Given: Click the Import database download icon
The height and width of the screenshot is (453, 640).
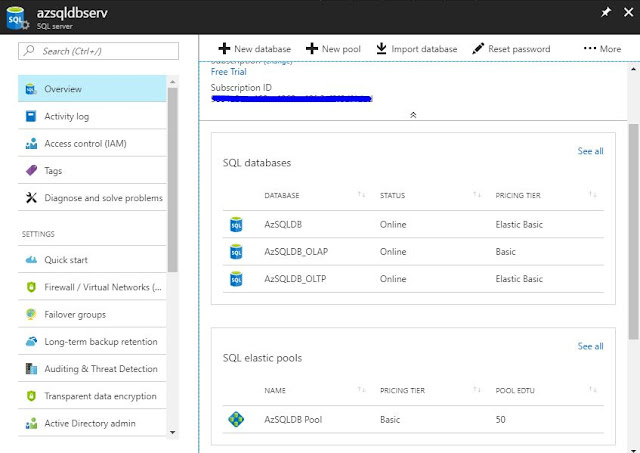Looking at the screenshot, I should 381,49.
